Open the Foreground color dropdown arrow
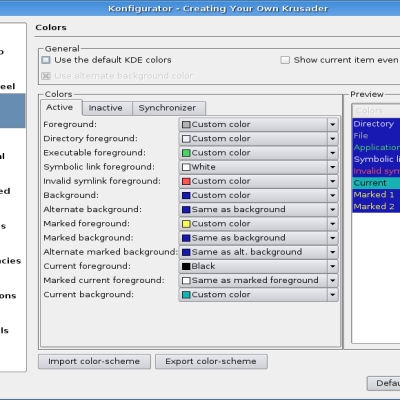Screen dimensions: 400x400 coord(332,124)
